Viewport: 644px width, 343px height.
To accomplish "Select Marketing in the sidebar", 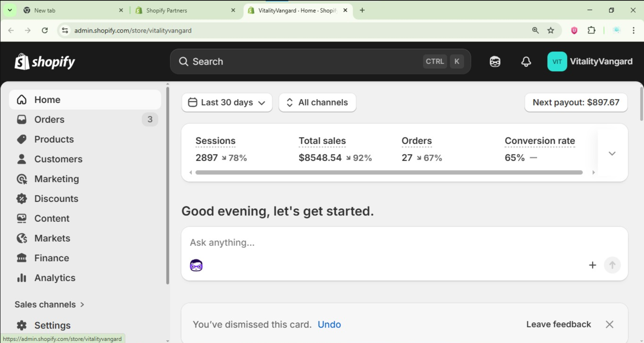I will (x=85, y=179).
